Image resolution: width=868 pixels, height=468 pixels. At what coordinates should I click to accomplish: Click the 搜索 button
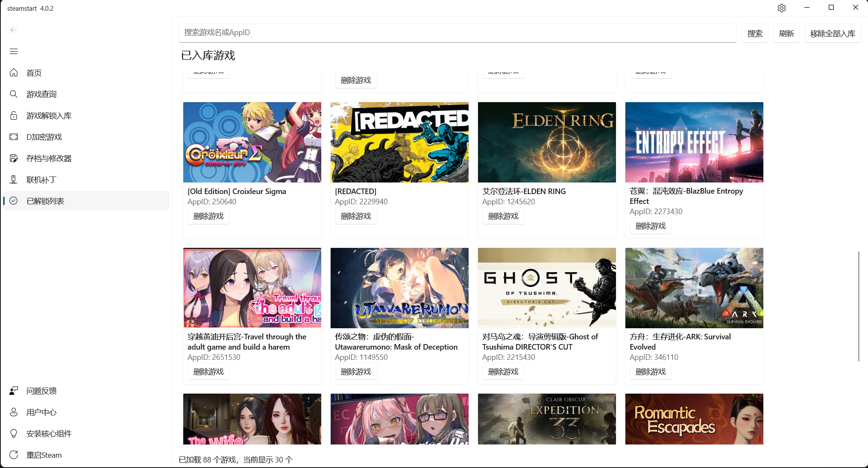click(755, 33)
